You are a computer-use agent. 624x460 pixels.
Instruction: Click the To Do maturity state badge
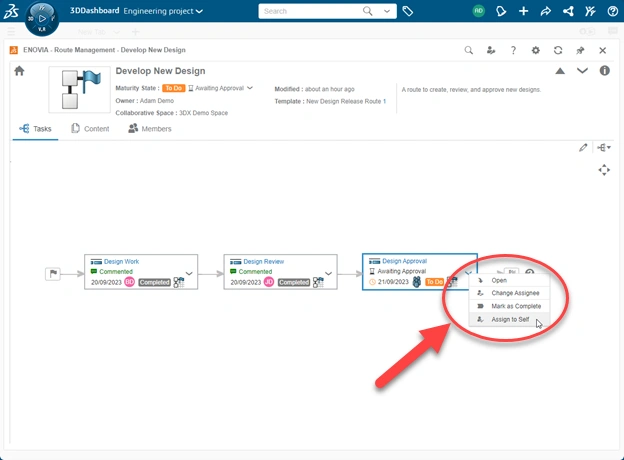[174, 88]
